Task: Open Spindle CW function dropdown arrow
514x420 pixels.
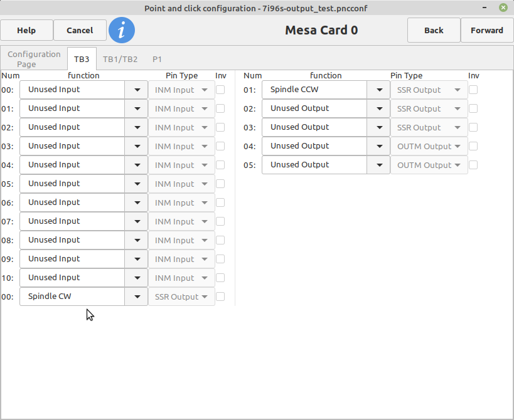Action: [137, 297]
